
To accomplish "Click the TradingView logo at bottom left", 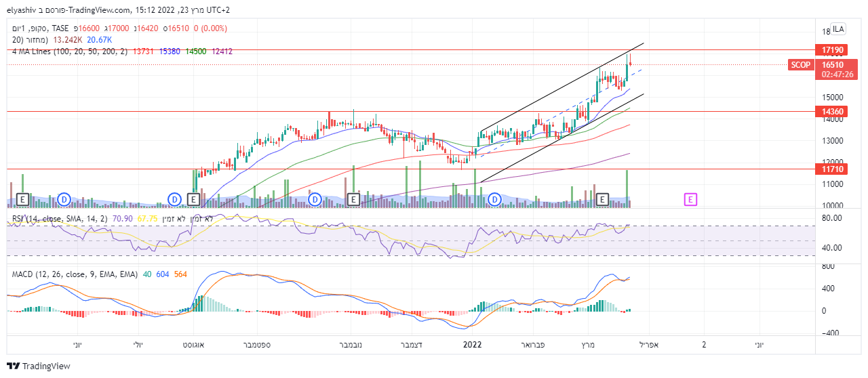I will coord(39,366).
